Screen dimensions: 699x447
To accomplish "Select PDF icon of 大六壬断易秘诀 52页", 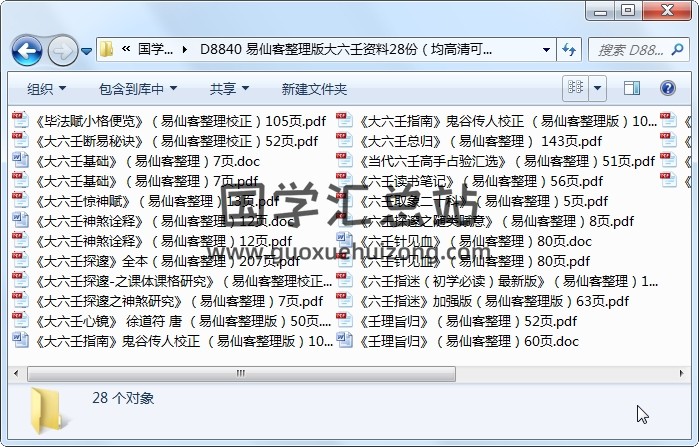I will tap(20, 140).
